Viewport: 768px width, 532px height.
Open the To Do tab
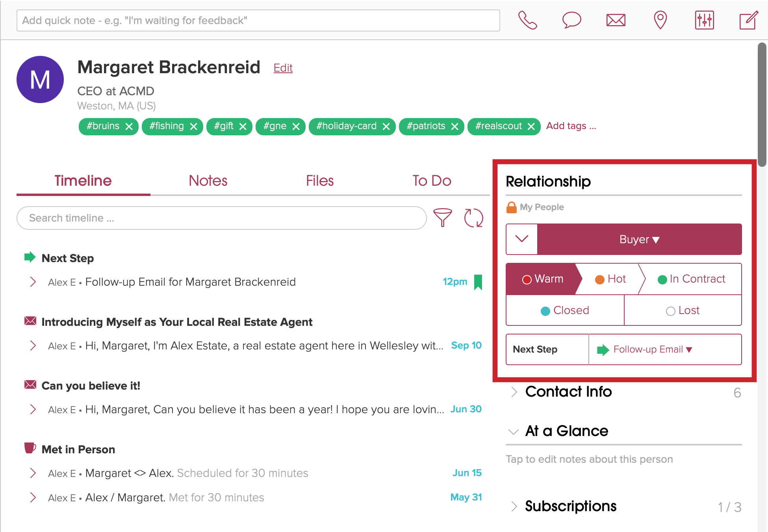(x=432, y=181)
